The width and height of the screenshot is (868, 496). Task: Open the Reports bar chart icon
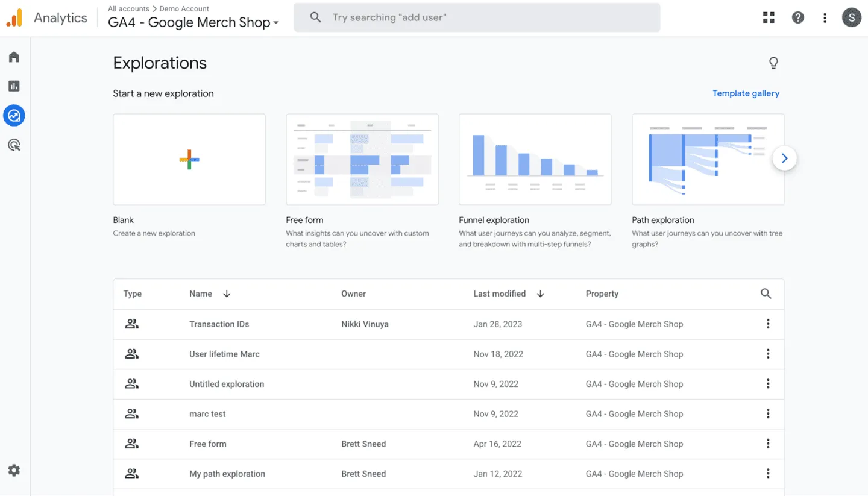(14, 86)
